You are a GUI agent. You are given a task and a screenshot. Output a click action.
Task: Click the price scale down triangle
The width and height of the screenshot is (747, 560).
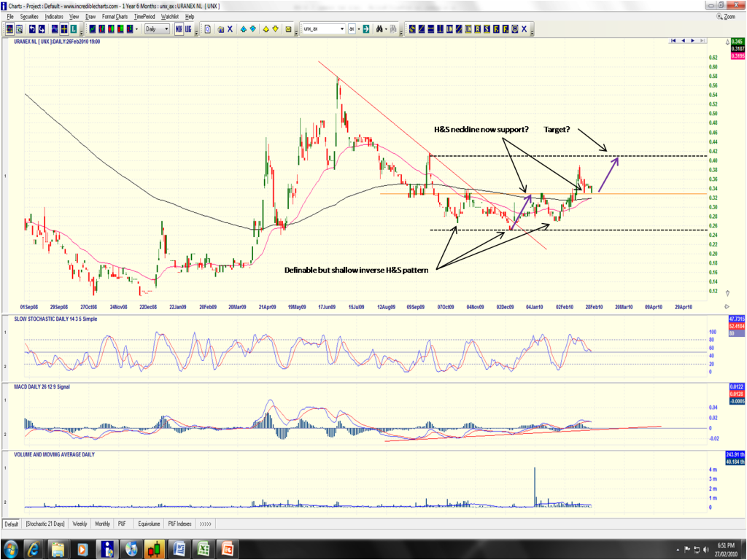tap(727, 293)
